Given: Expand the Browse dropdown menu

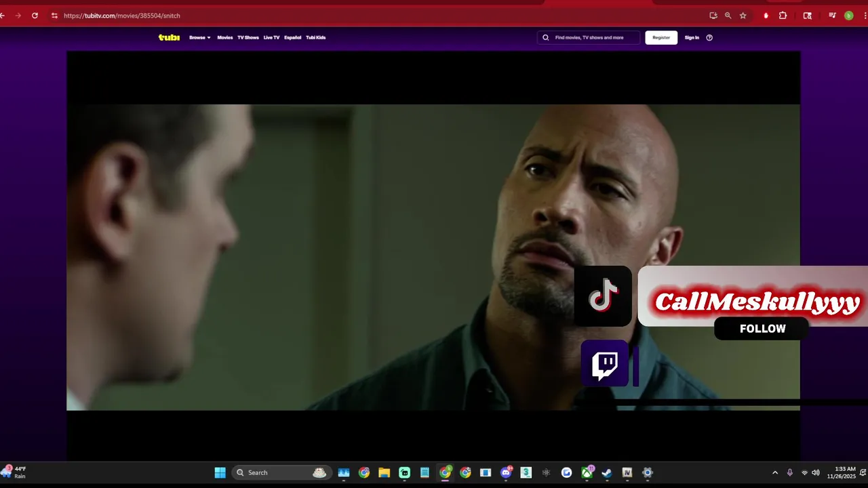Looking at the screenshot, I should click(200, 37).
